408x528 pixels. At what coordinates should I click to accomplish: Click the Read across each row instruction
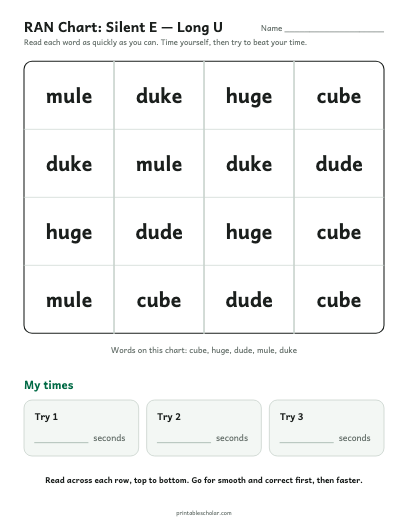pos(204,480)
